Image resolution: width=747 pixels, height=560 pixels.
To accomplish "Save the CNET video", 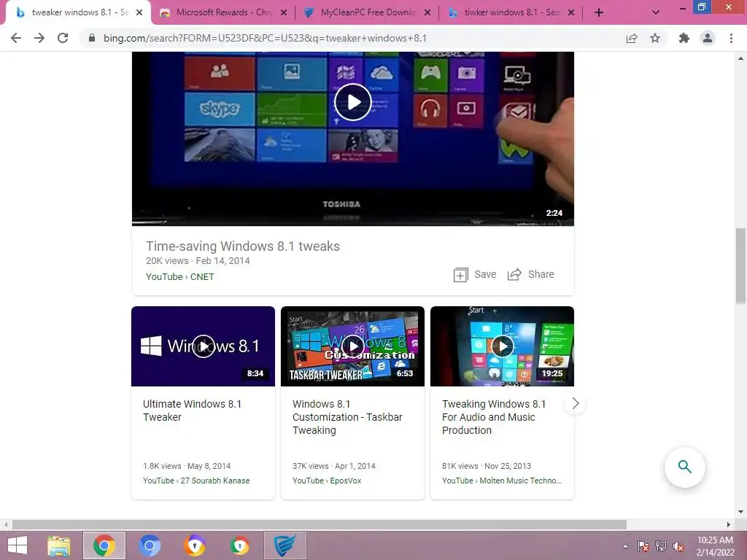I will tap(475, 275).
